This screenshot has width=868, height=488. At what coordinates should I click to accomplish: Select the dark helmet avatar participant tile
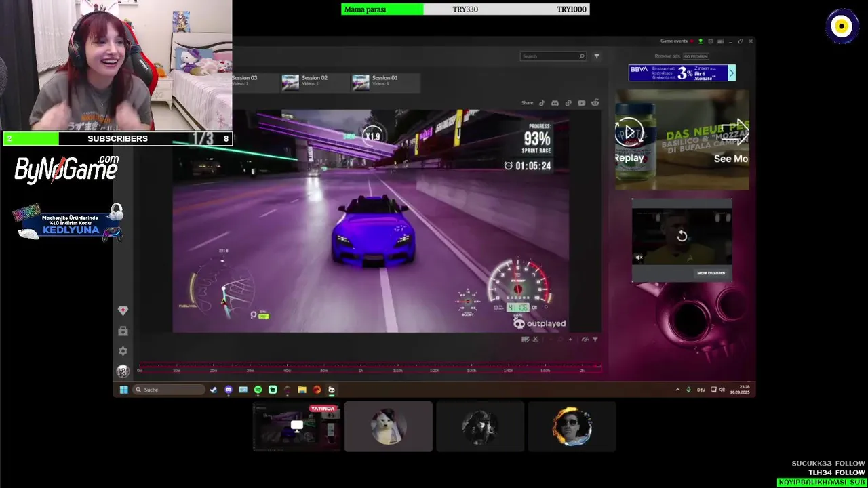click(x=480, y=426)
